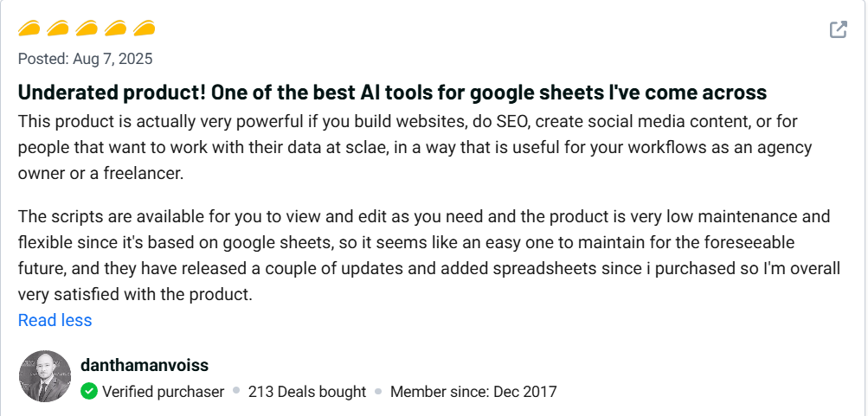Click the reviewer's profile photo

[x=45, y=376]
